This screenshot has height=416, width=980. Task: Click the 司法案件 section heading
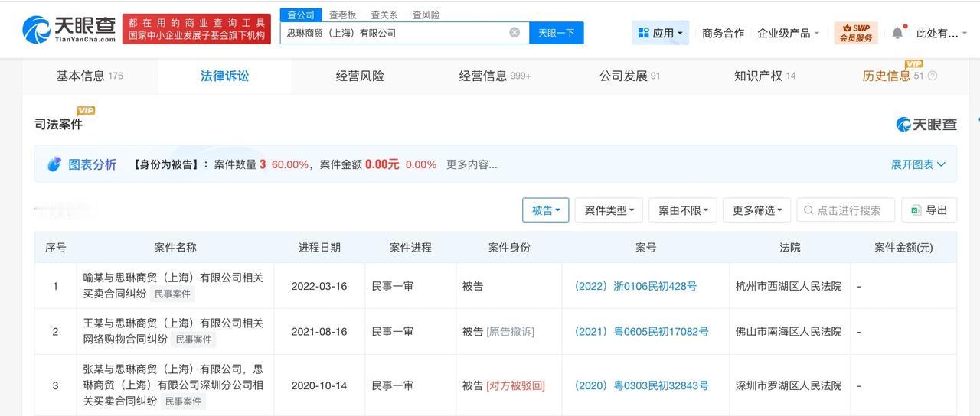[x=58, y=124]
